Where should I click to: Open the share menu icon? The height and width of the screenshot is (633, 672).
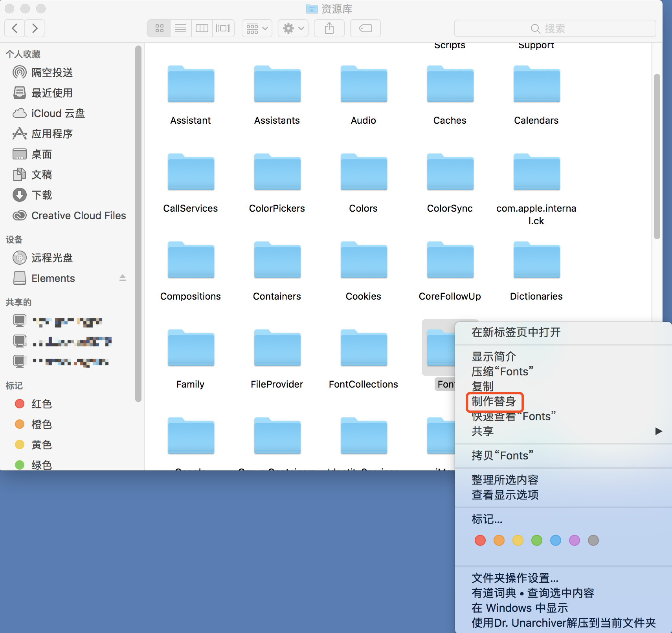[329, 28]
